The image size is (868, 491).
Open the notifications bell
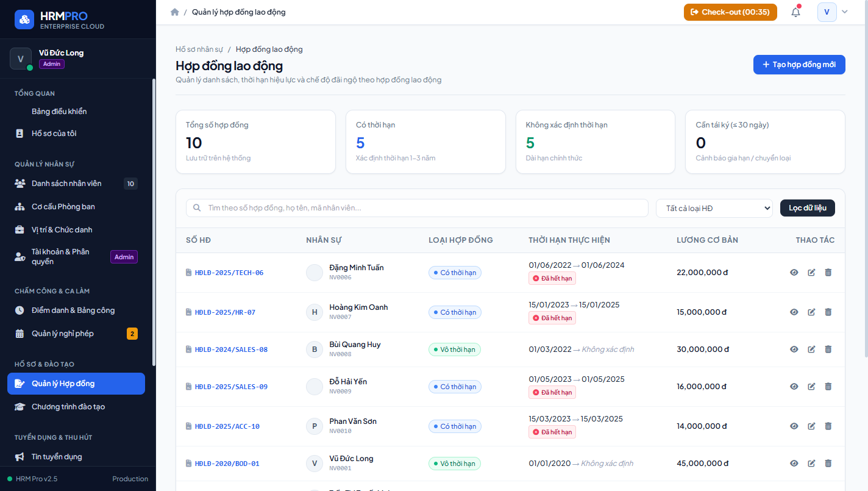click(x=795, y=12)
